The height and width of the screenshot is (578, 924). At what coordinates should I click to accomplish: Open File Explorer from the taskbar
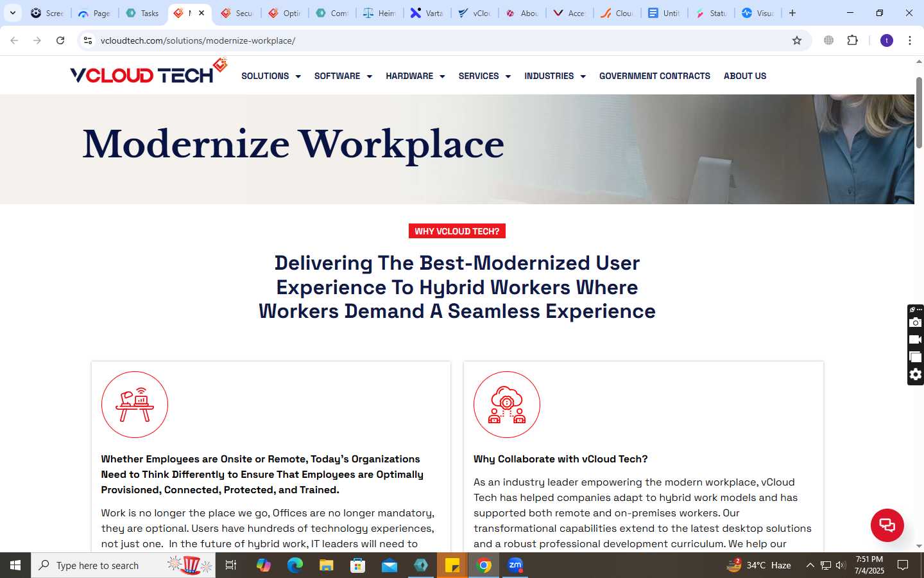point(327,565)
